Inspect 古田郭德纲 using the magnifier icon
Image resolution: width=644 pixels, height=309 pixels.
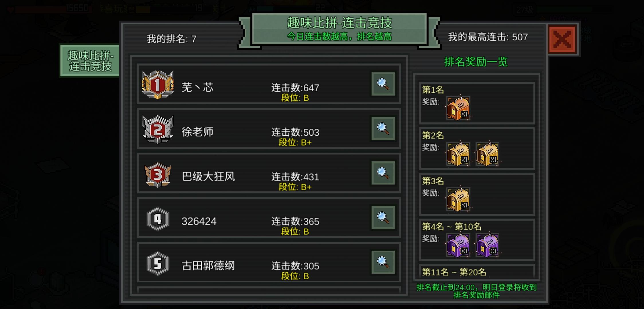coord(383,262)
